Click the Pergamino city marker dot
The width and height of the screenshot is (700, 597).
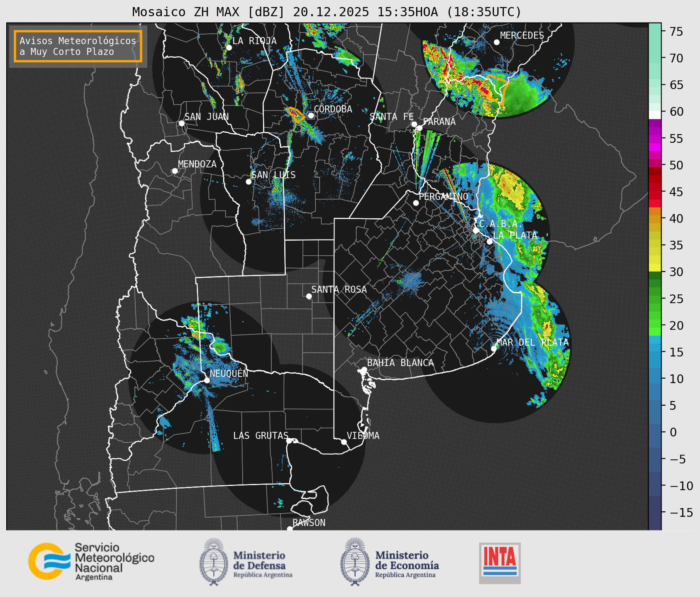tap(416, 203)
